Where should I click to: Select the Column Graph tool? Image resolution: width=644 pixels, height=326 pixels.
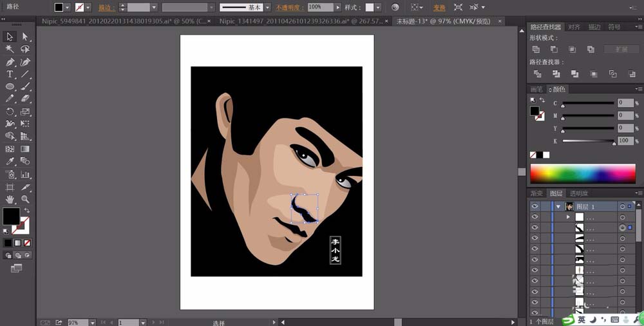click(25, 175)
